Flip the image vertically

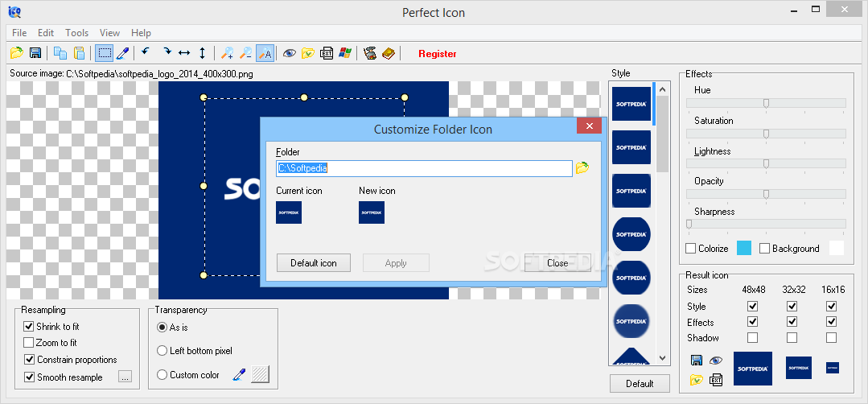tap(202, 53)
